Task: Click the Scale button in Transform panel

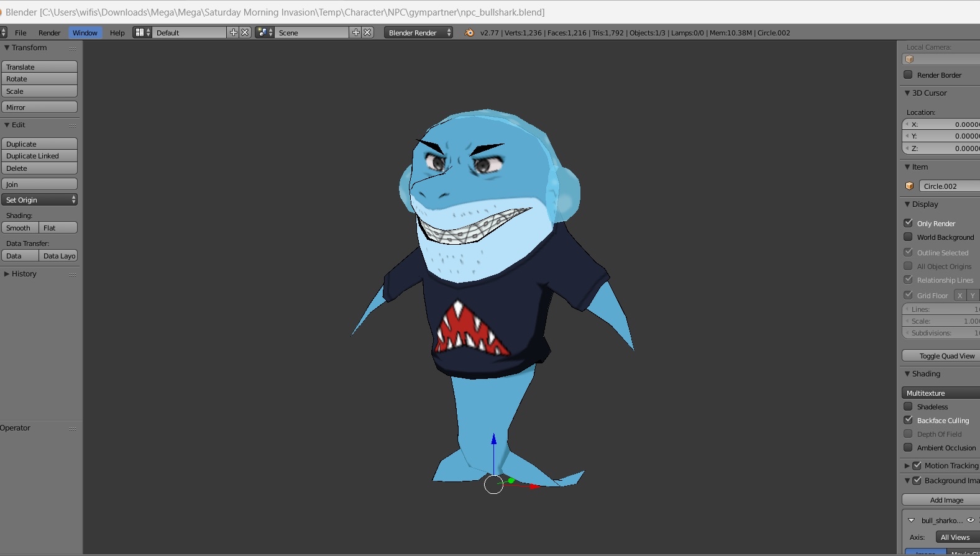Action: point(40,91)
